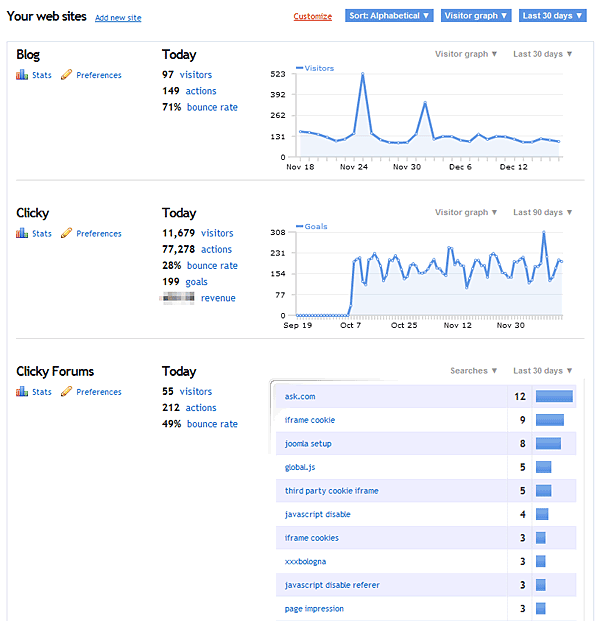Click the Clicky Forums stats chart icon
600x621 pixels.
pos(22,391)
